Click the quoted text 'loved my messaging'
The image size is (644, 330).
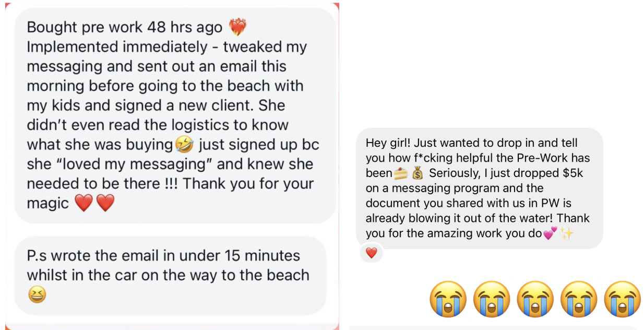pos(136,164)
